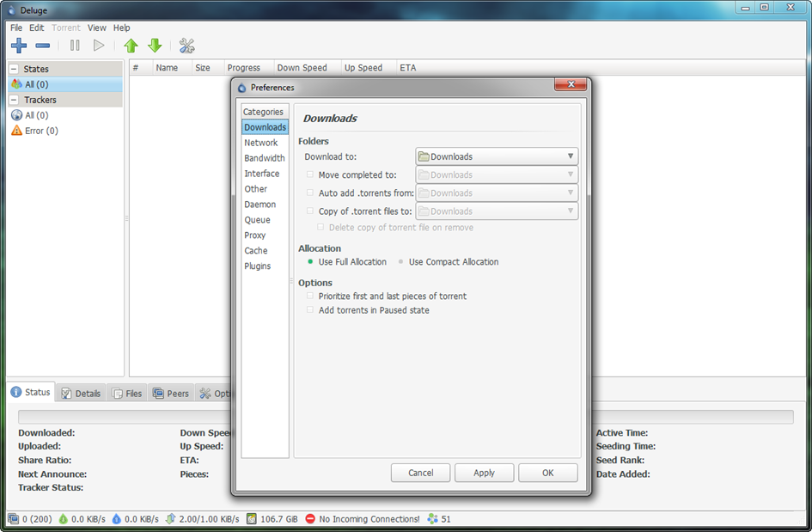Click OK in Preferences dialog
Screen dimensions: 812x532
coord(548,473)
